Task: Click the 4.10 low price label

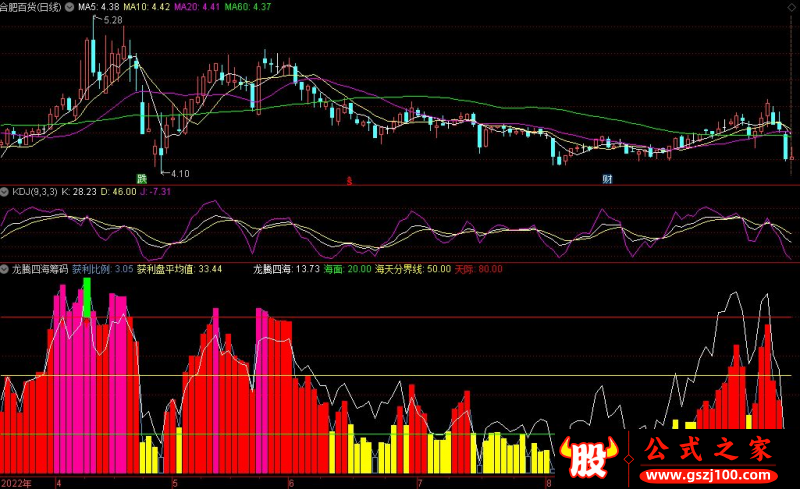Action: (180, 173)
